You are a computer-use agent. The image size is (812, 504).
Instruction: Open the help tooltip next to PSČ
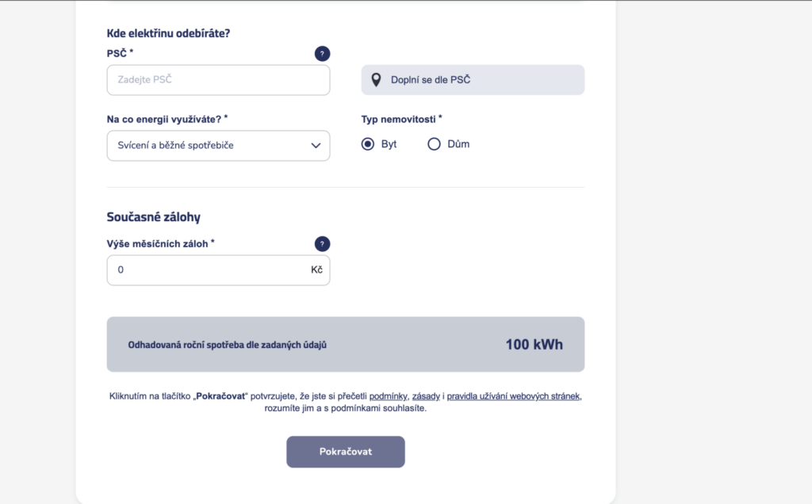(x=322, y=54)
